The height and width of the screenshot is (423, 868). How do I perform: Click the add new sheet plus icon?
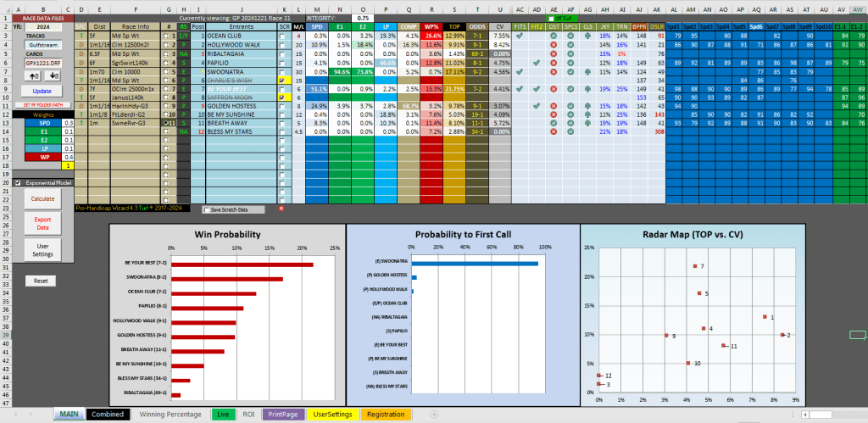click(x=434, y=415)
